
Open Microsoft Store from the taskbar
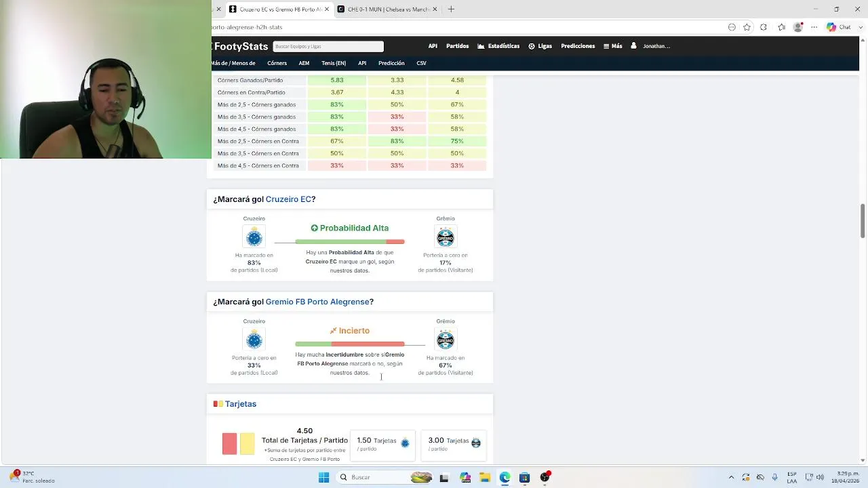point(524,478)
